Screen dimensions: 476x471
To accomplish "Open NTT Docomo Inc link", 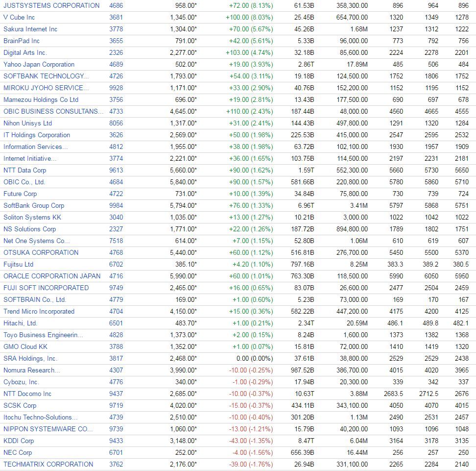I will point(27,394).
